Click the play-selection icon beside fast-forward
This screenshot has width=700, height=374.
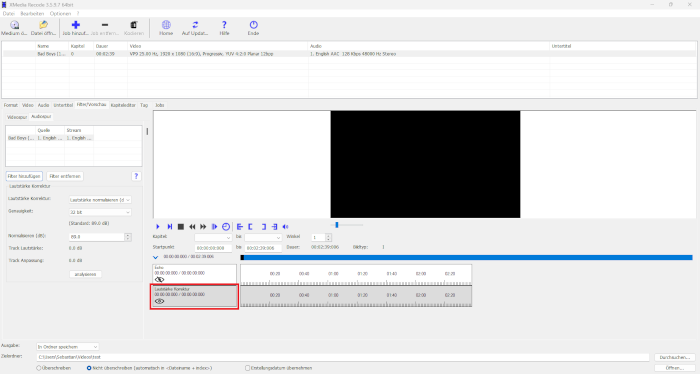click(214, 227)
